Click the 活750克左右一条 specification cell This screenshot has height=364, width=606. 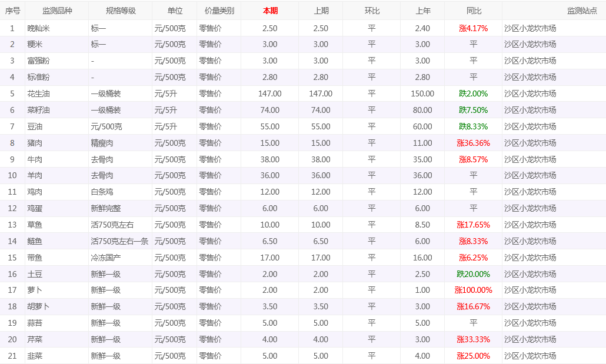click(x=120, y=242)
